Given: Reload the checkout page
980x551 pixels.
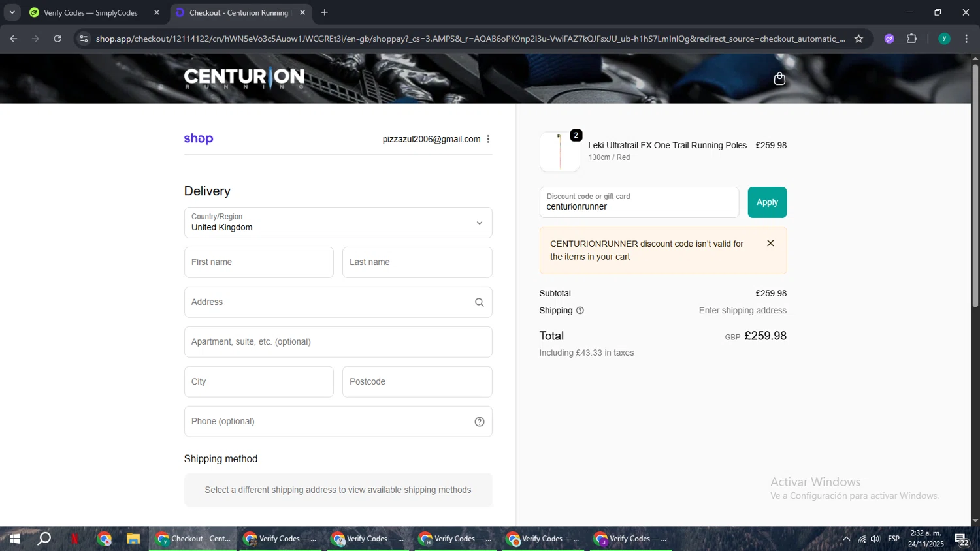Looking at the screenshot, I should [57, 39].
